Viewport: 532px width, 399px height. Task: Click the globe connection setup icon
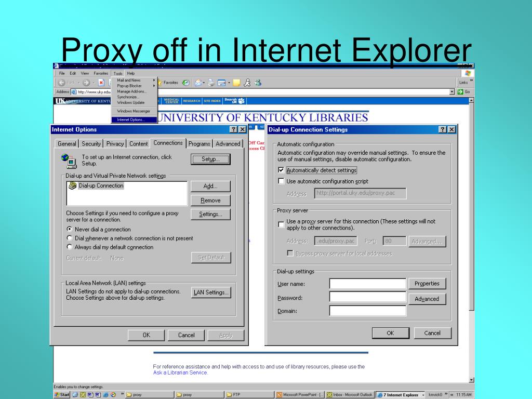[x=69, y=161]
